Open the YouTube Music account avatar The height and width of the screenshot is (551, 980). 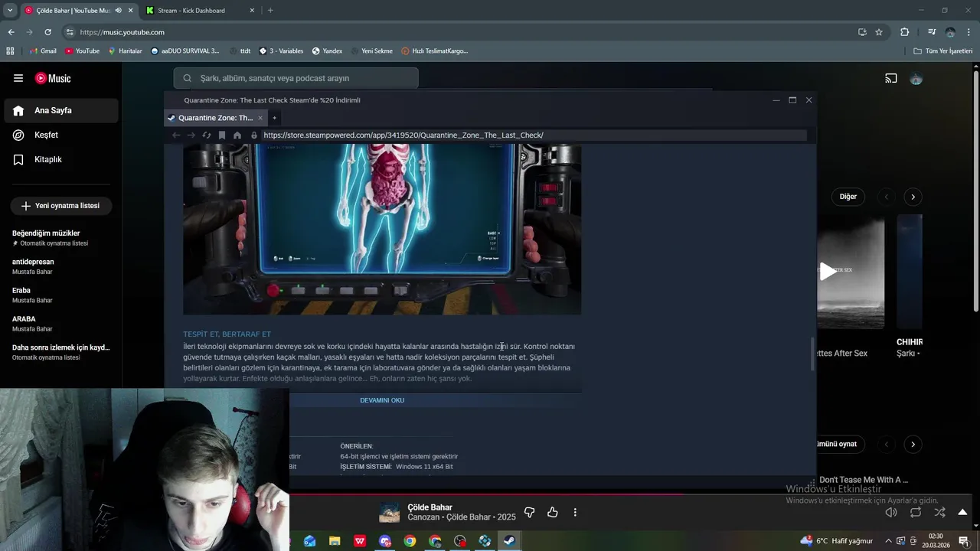[x=916, y=78]
